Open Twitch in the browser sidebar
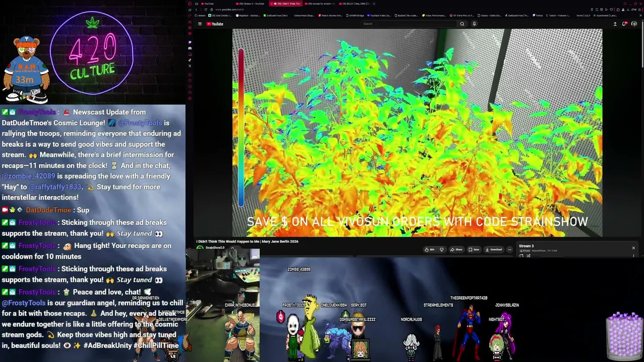The height and width of the screenshot is (362, 644). 190,43
